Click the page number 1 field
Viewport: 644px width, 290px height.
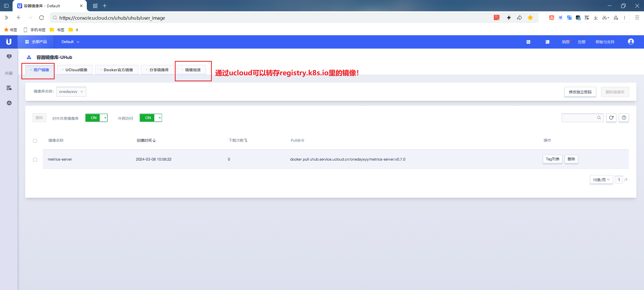pyautogui.click(x=619, y=180)
